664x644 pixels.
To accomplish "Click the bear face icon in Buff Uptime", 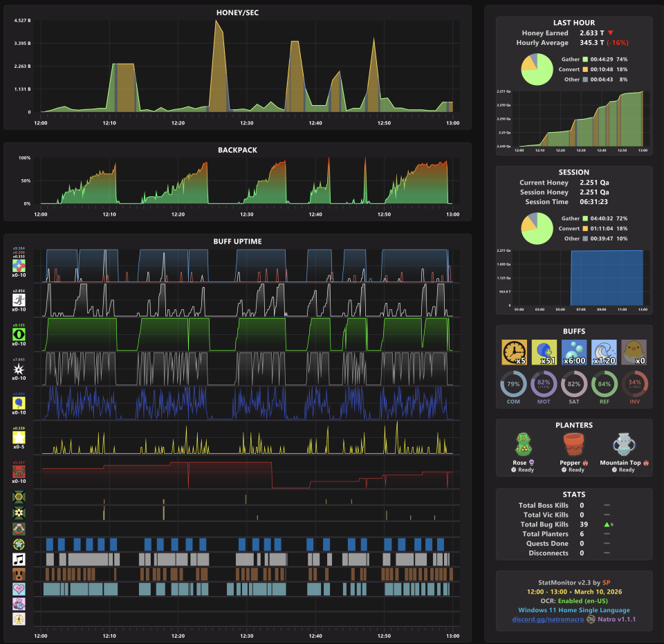I will point(19,575).
